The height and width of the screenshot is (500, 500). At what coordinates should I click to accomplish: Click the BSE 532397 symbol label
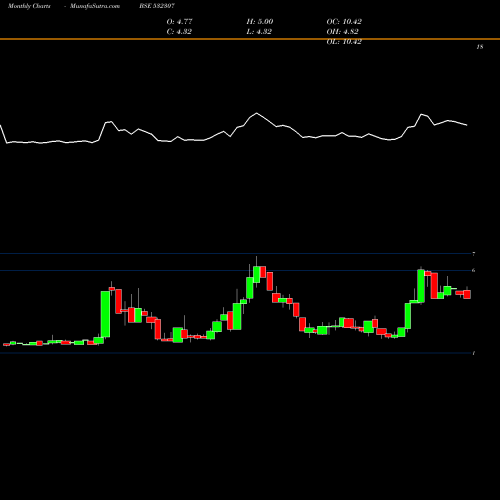pos(157,6)
